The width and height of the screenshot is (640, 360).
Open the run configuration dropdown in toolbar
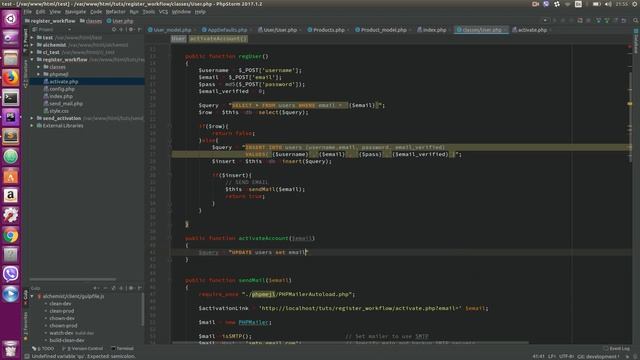(x=545, y=20)
